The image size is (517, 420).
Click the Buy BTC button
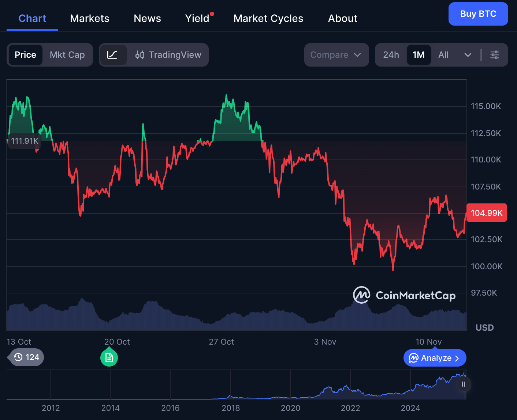point(478,14)
